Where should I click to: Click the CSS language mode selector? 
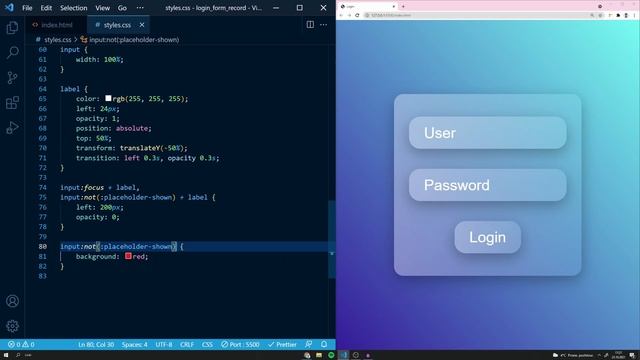click(x=207, y=344)
